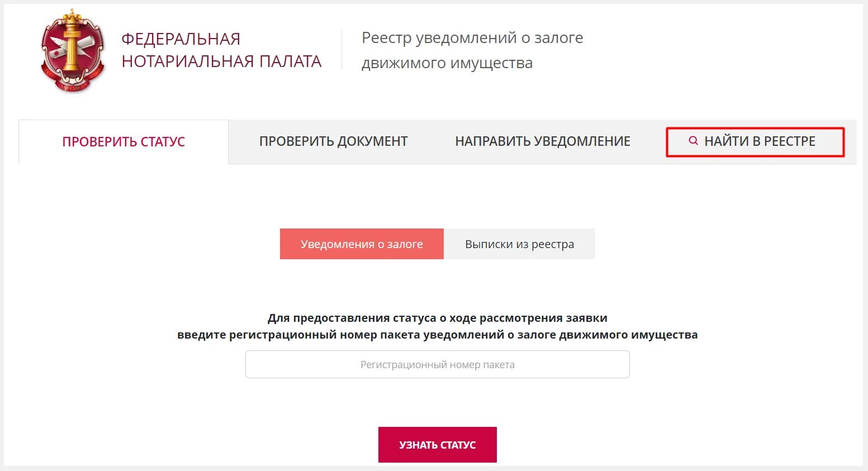Click the Реестр уведомлений о залоге title line
This screenshot has height=471, width=868.
point(472,38)
